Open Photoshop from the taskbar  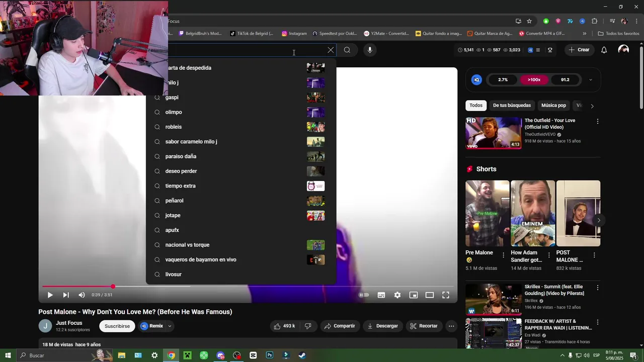pyautogui.click(x=270, y=355)
